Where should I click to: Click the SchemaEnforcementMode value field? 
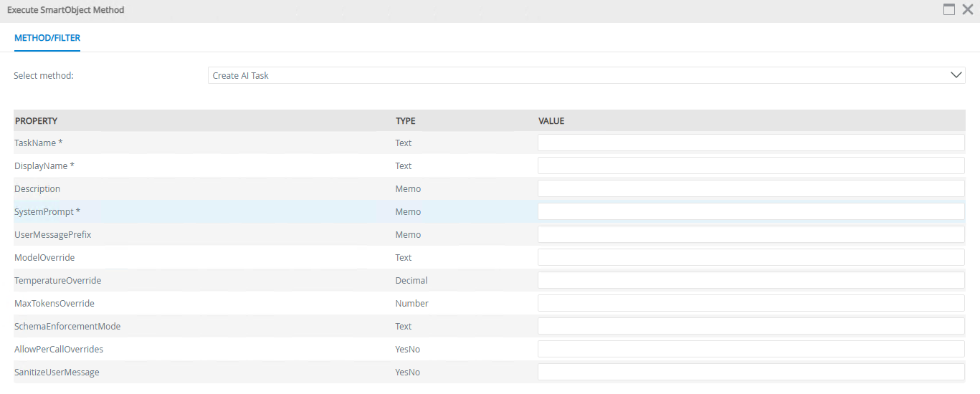pyautogui.click(x=751, y=326)
